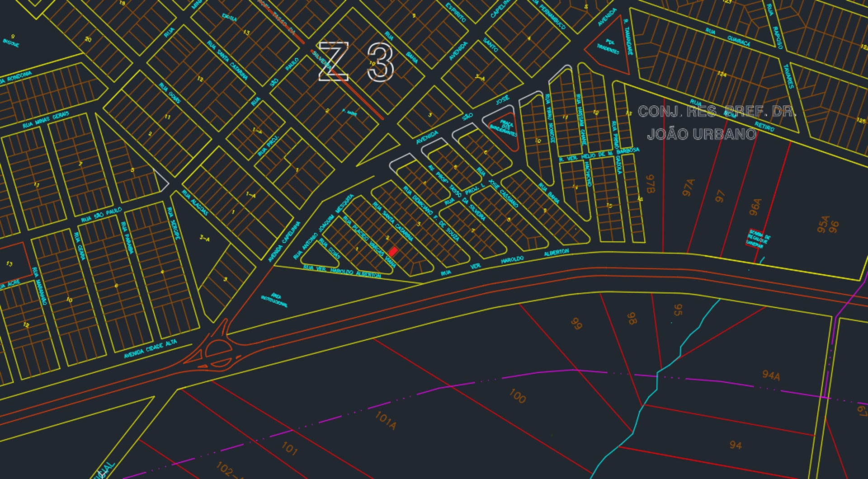The height and width of the screenshot is (479, 868).
Task: Select the JOÃO URBANO residential complex text
Action: 702,134
